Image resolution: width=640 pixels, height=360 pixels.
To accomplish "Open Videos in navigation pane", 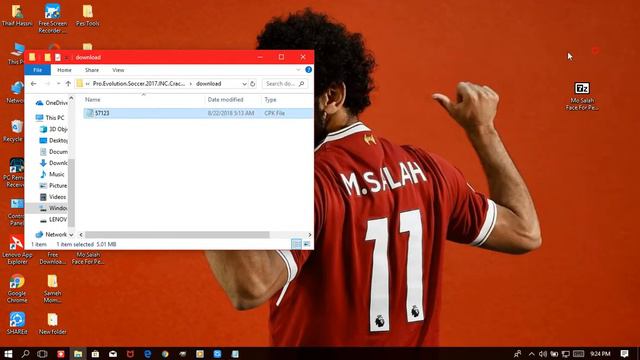I will point(53,197).
